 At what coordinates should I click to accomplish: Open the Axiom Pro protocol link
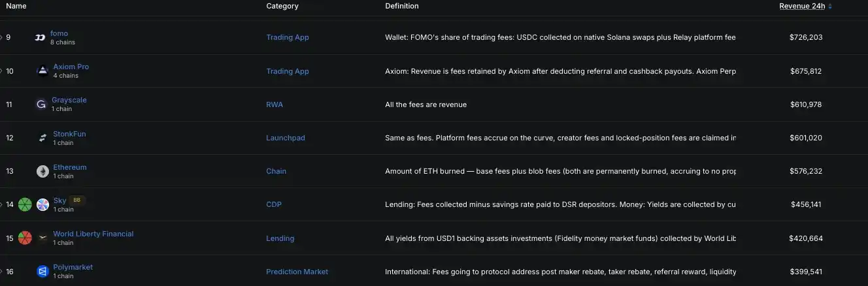click(71, 67)
